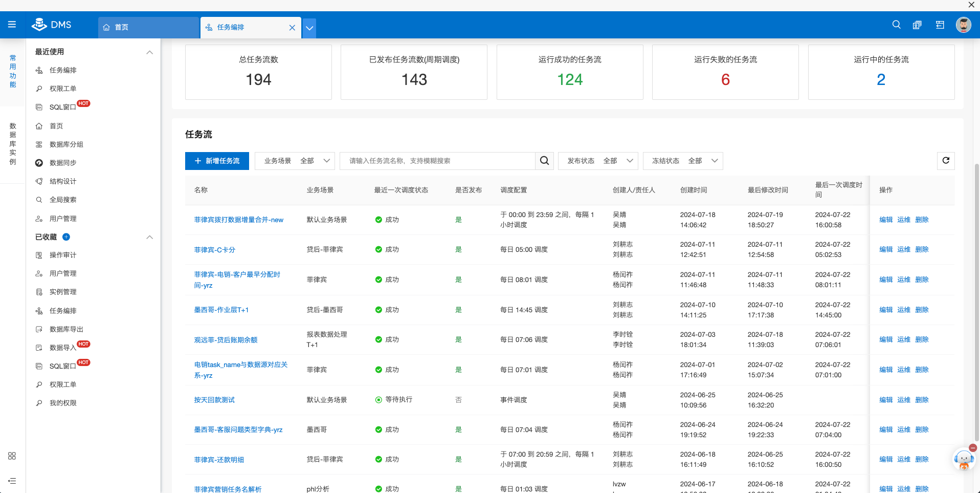
Task: Click 用户管理 icon under 最近使用
Action: (39, 219)
